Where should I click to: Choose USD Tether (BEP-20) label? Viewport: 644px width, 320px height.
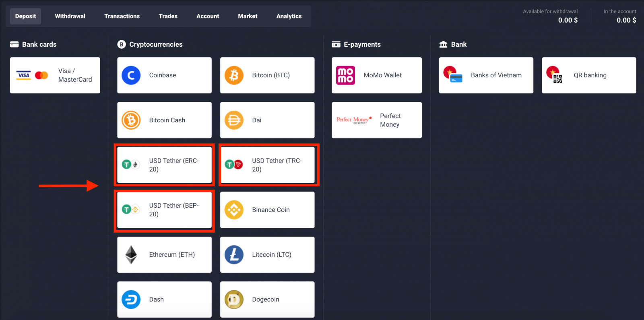[x=174, y=210]
